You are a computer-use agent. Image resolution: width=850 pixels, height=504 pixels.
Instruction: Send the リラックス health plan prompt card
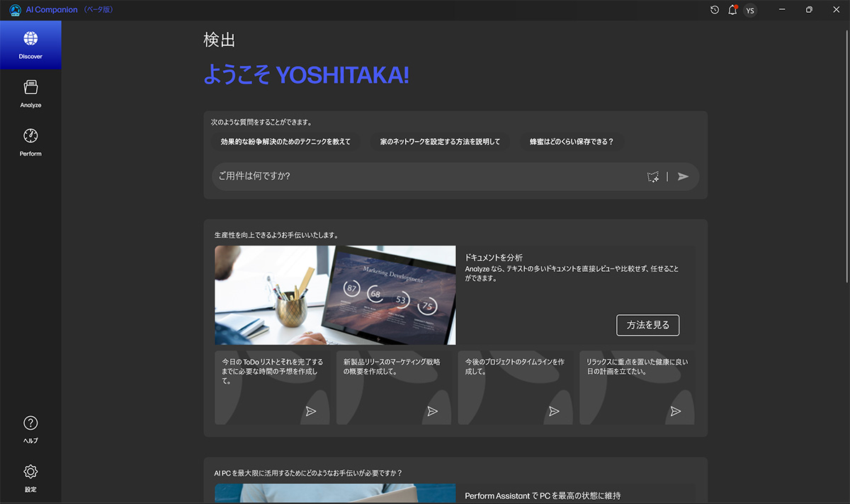[676, 411]
